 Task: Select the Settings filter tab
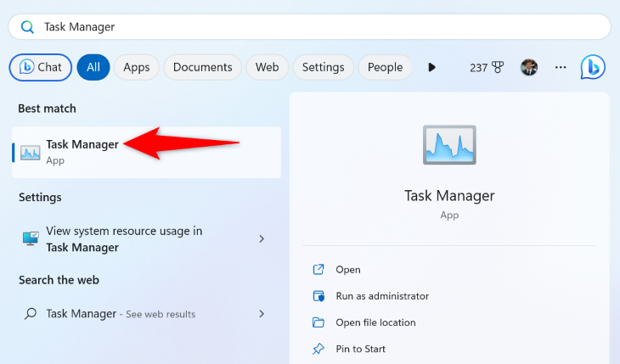point(323,67)
